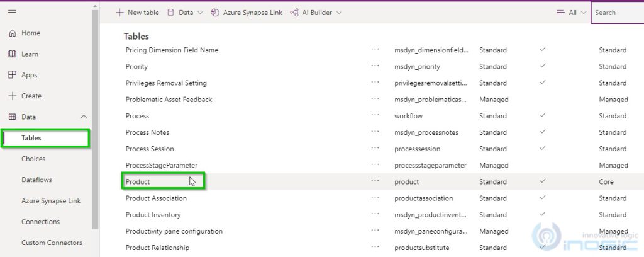
Task: Open more options for Priority row
Action: (x=375, y=66)
